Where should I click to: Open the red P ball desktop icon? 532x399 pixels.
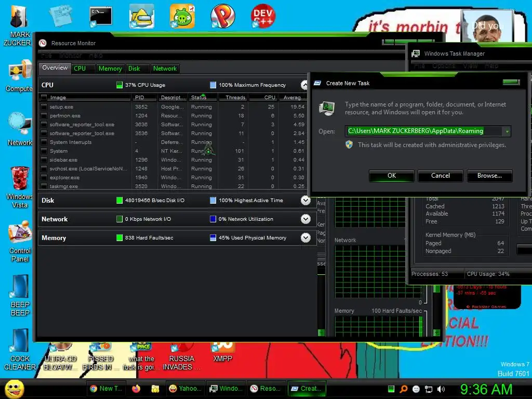point(222,16)
